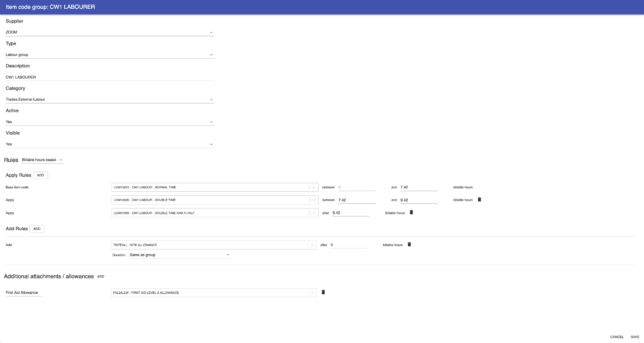Click ADD next to Apply Rules
The width and height of the screenshot is (644, 343).
(x=41, y=175)
